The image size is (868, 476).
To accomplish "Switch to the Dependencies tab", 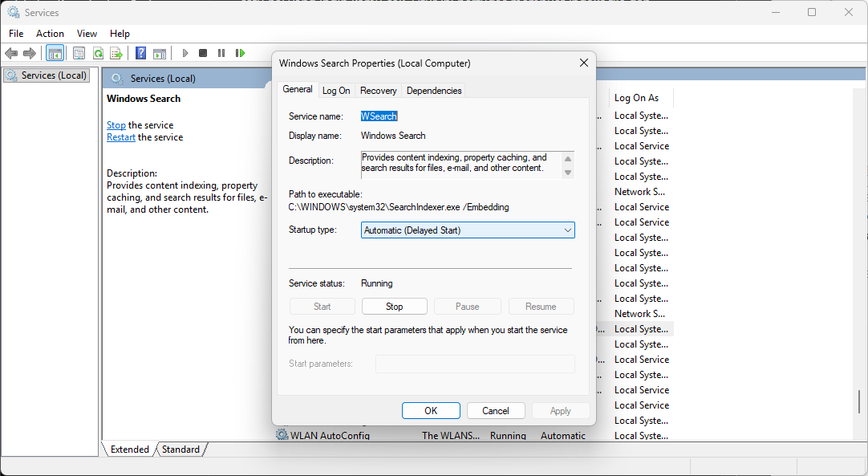I will (x=434, y=91).
